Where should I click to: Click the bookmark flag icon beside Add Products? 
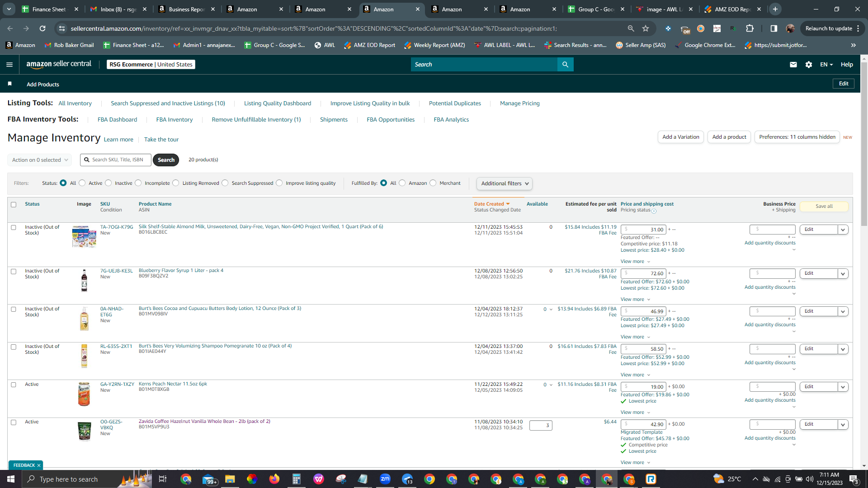10,84
